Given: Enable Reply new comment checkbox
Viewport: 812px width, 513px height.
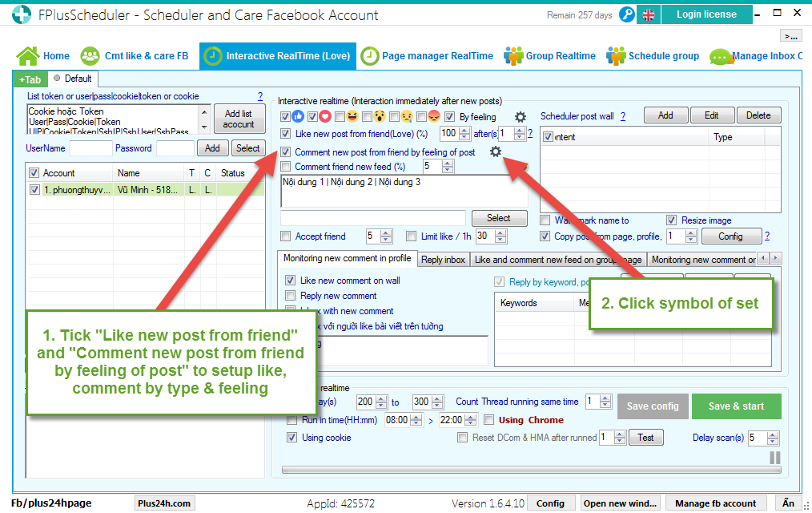Looking at the screenshot, I should (291, 295).
